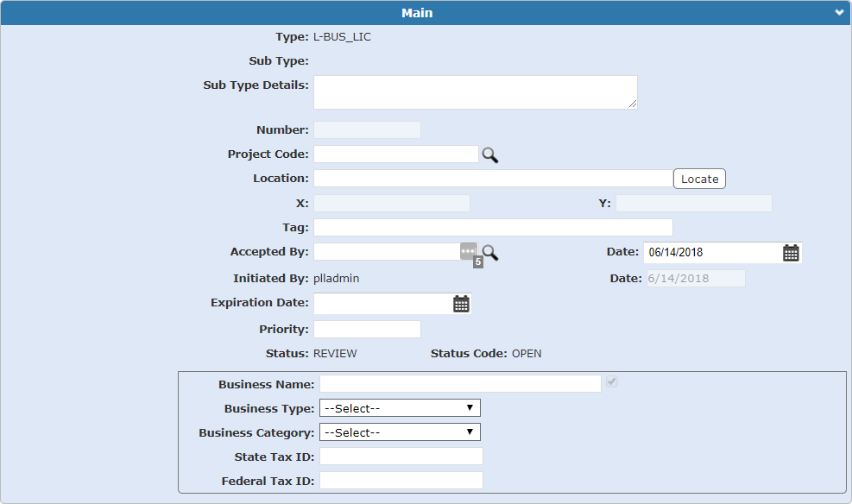Click the Accepted By input field
The image size is (852, 504).
(388, 250)
